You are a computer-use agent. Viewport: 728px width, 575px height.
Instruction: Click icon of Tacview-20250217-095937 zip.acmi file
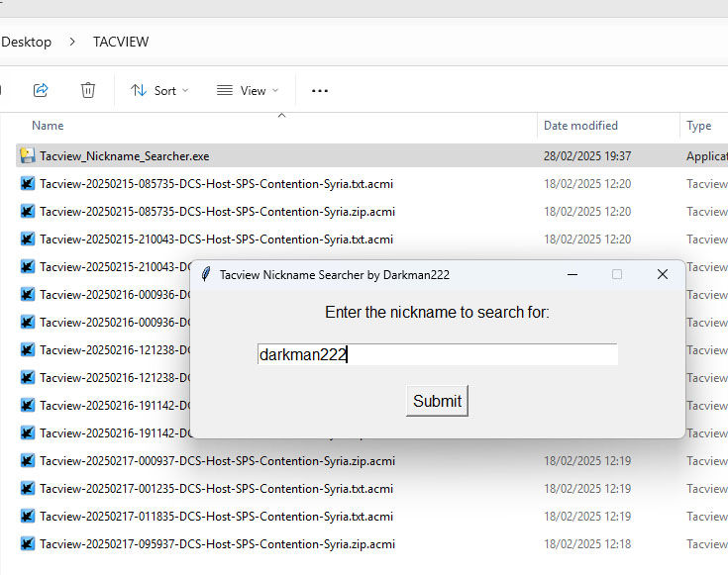point(28,543)
